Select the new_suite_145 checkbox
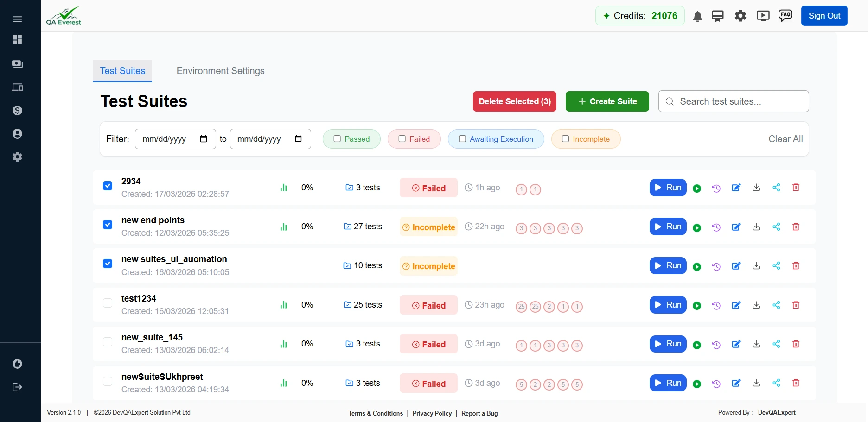The width and height of the screenshot is (868, 422). (x=108, y=342)
